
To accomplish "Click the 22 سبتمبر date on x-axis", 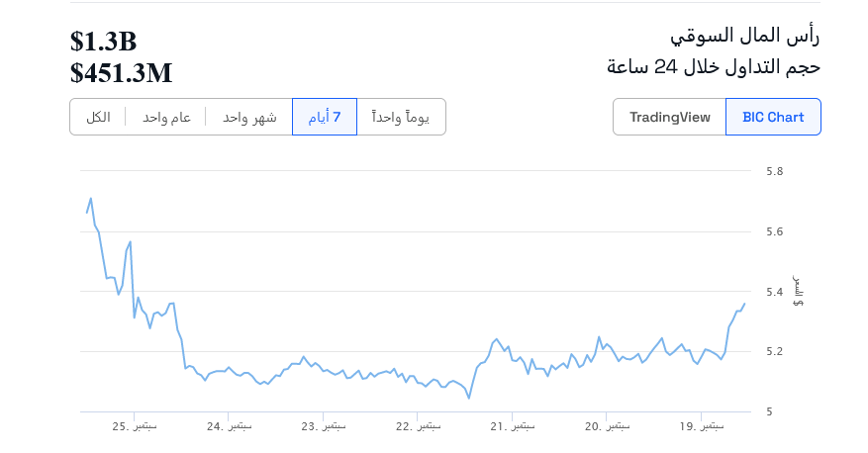I will point(418,426).
